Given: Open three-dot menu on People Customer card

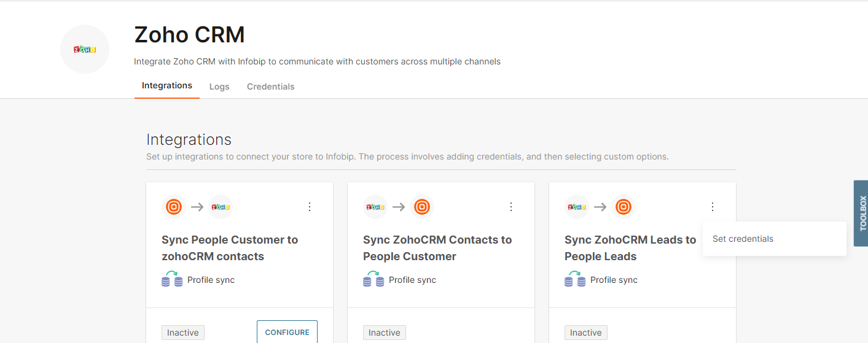Looking at the screenshot, I should tap(310, 207).
